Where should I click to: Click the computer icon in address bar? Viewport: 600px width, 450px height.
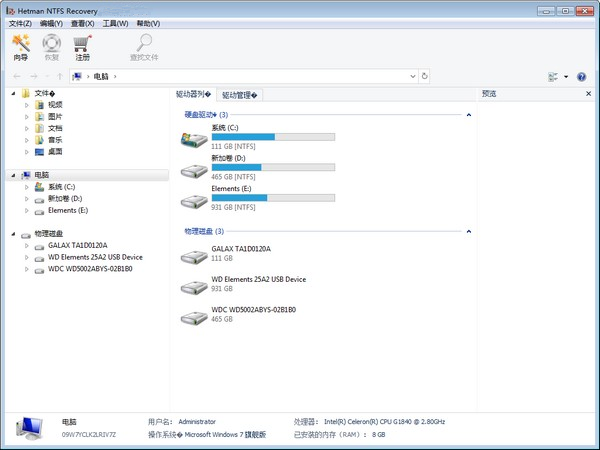tap(77, 77)
